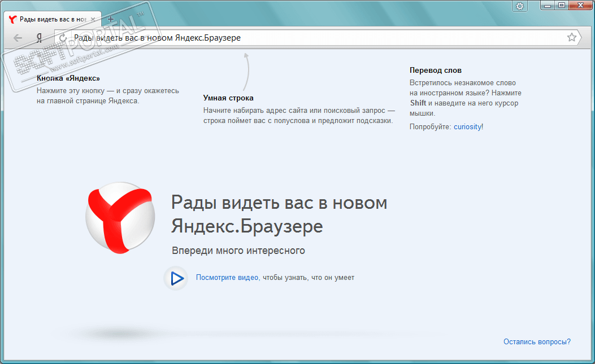Open Yandex home via the Я button
The height and width of the screenshot is (364, 595).
pyautogui.click(x=39, y=38)
